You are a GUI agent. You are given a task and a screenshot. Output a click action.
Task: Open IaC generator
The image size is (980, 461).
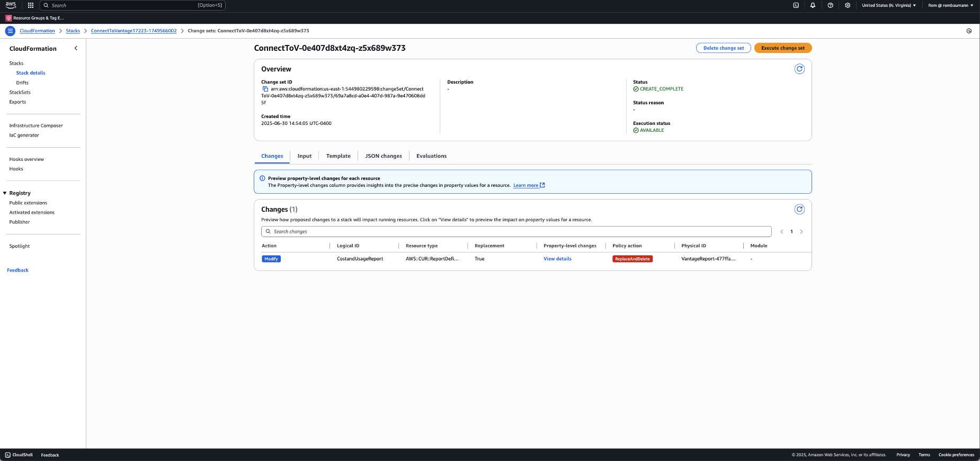tap(24, 135)
